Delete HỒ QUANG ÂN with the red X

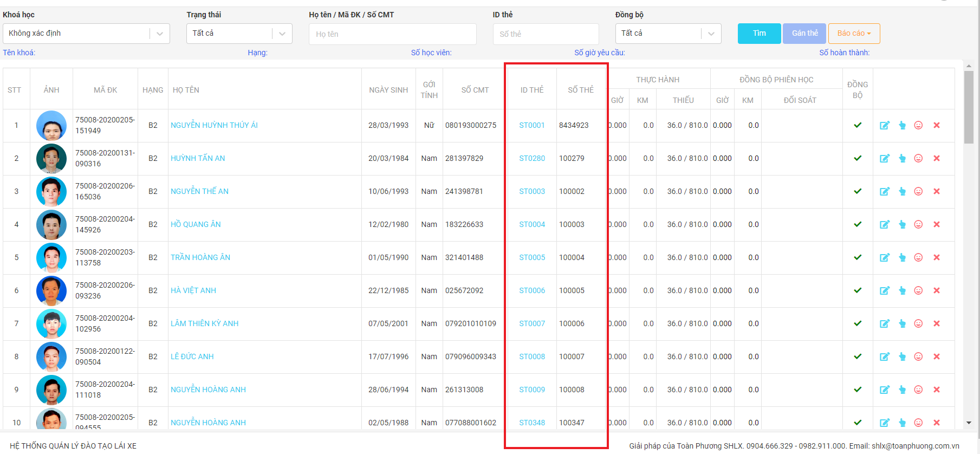937,224
